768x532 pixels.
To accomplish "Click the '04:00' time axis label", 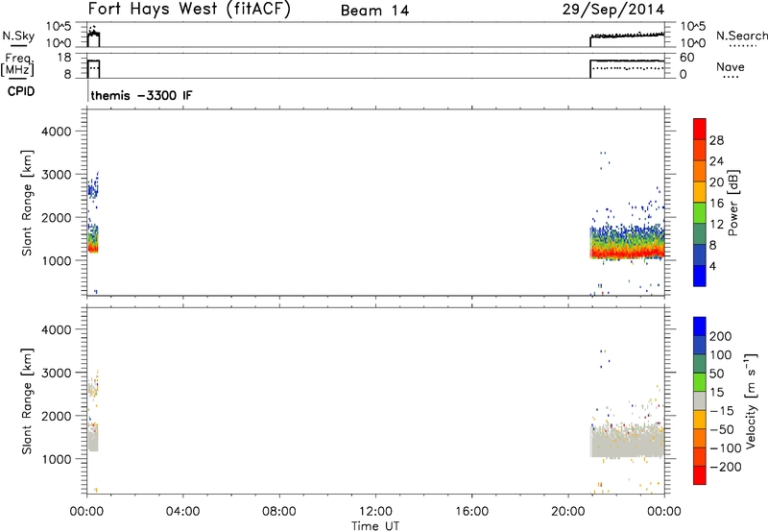I will [183, 512].
